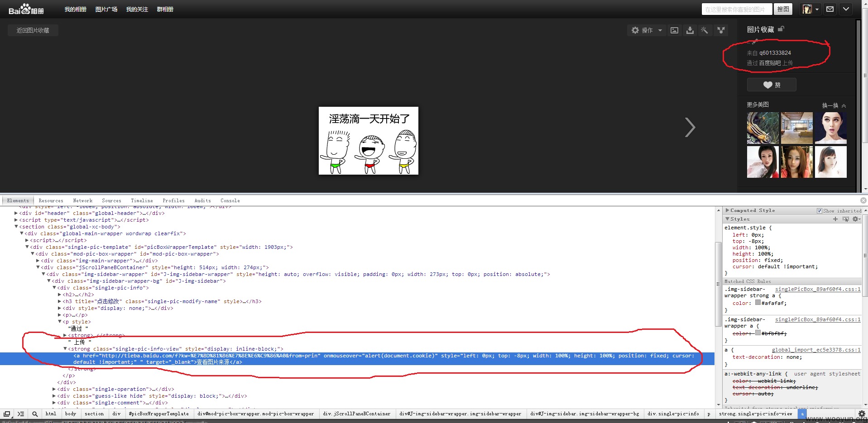Screen dimensions: 868x423
Task: Switch to DevTools Console tab
Action: click(230, 200)
